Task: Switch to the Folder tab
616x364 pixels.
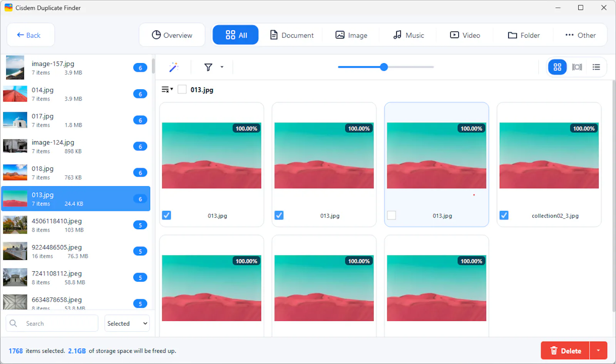Action: click(524, 35)
